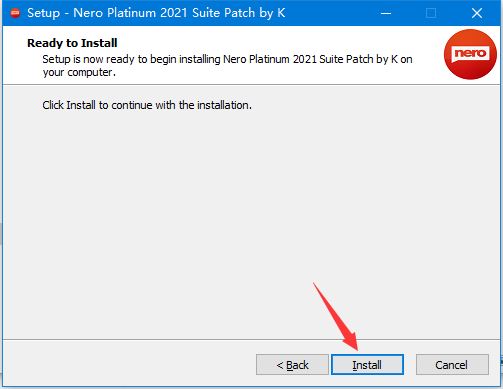Click the round red Nero logo
503x389 pixels.
[x=470, y=54]
